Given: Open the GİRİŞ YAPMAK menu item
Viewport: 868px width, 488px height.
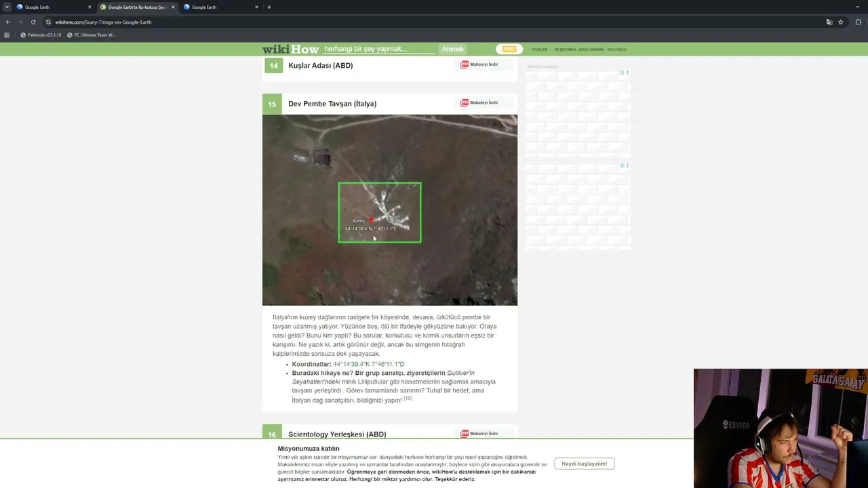Looking at the screenshot, I should tap(591, 49).
